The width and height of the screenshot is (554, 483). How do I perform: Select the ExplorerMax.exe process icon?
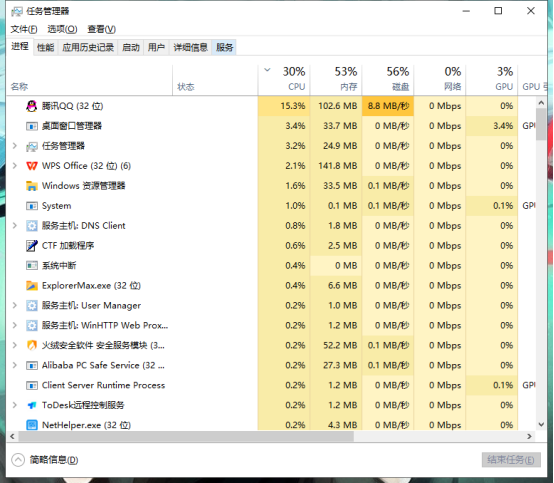click(32, 285)
